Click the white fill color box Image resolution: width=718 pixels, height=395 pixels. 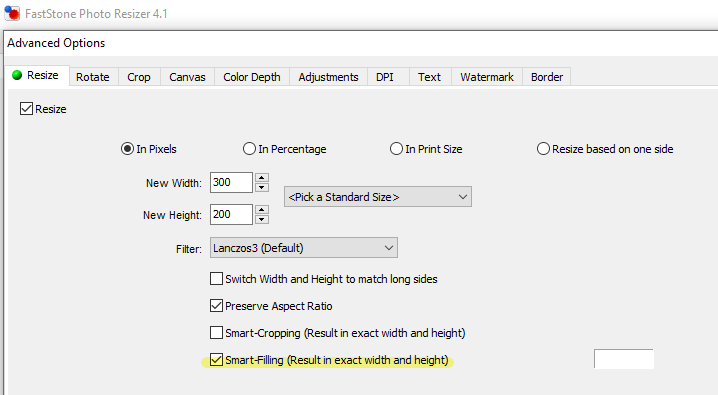(x=624, y=359)
